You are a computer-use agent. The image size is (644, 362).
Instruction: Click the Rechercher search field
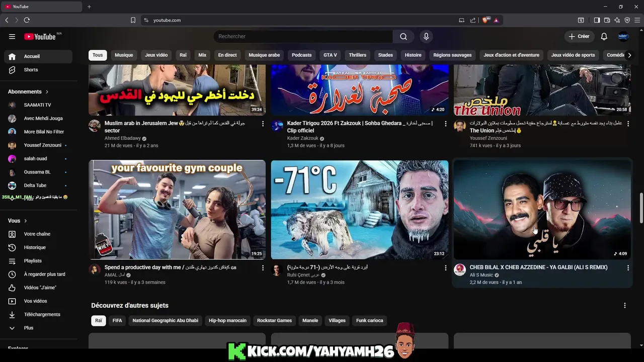pyautogui.click(x=303, y=36)
